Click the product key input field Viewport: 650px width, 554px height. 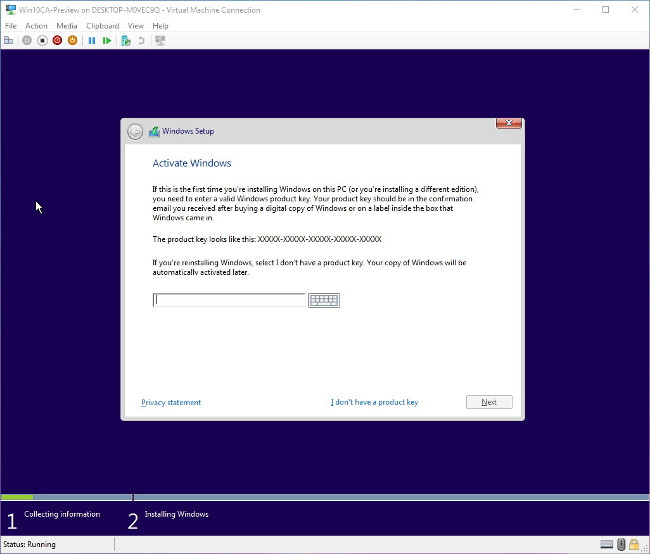[x=229, y=300]
